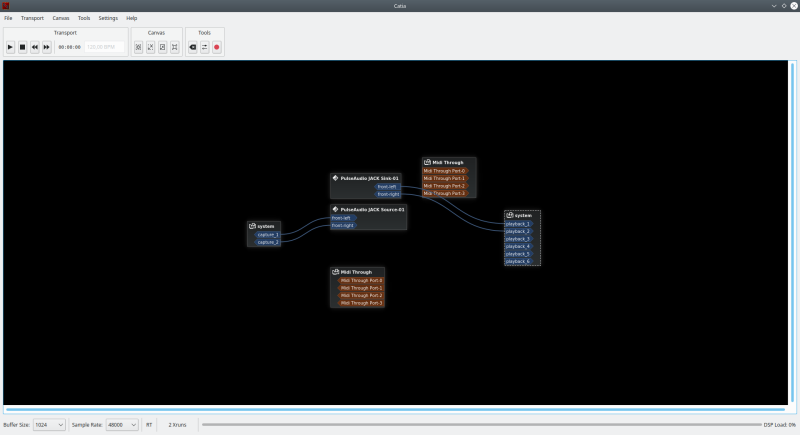Click the red record/render icon
This screenshot has height=435, width=800.
coord(217,47)
